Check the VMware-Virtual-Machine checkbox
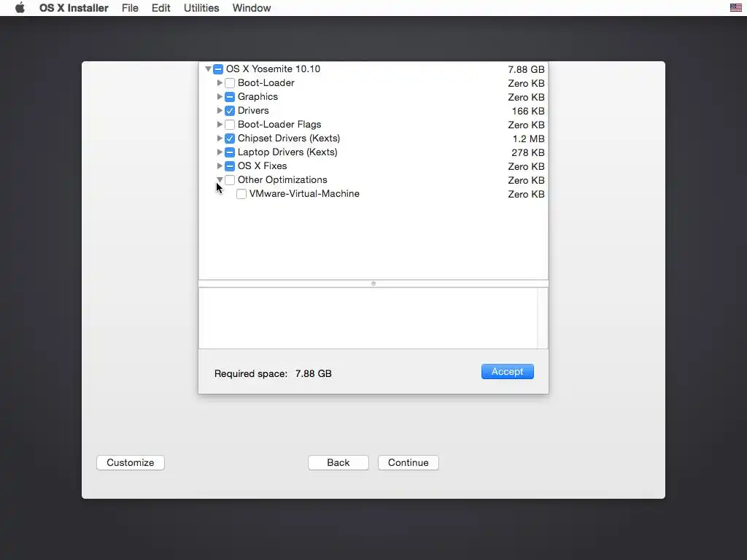Viewport: 747px width, 560px height. (241, 194)
